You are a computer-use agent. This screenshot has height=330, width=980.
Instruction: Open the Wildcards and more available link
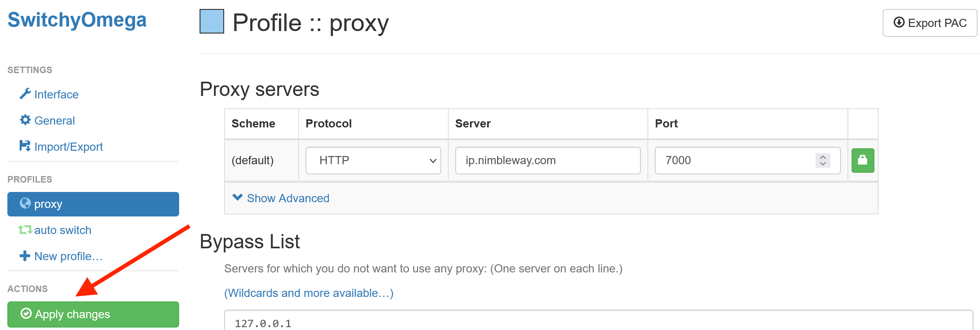click(x=309, y=293)
